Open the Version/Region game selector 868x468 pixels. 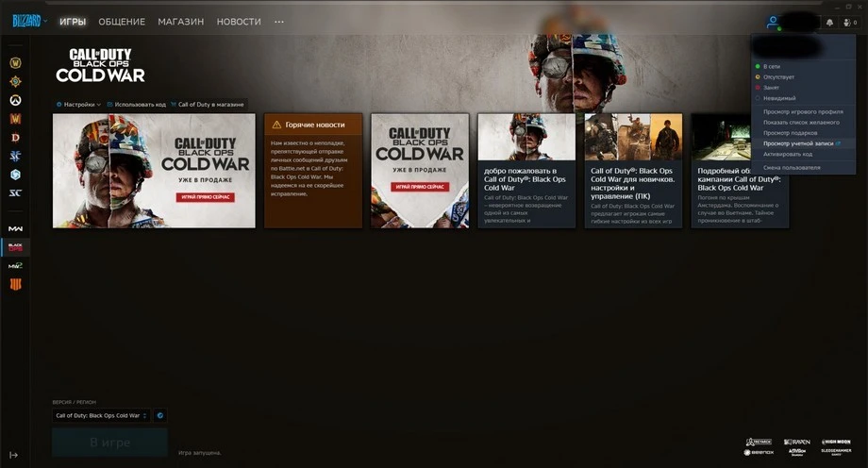(101, 415)
